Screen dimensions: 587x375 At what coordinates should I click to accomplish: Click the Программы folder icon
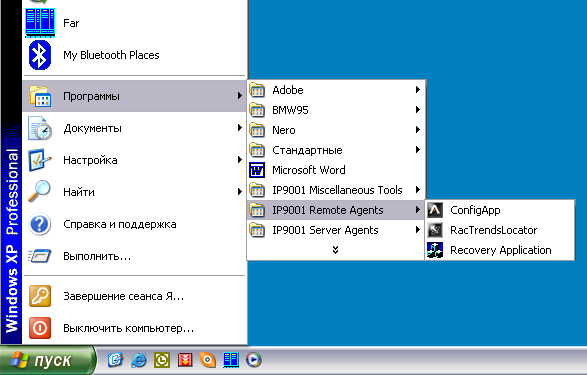pos(40,96)
